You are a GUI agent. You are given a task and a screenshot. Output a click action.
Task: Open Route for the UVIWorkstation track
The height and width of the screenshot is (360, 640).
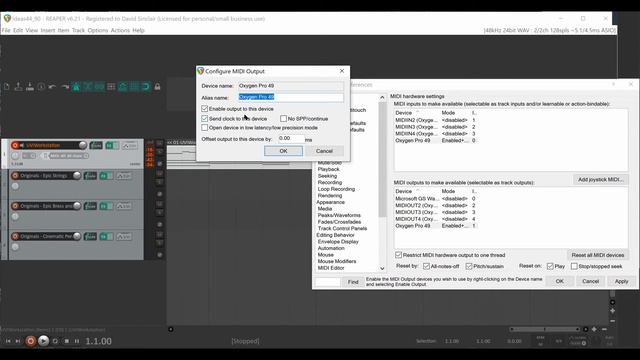coord(96,145)
